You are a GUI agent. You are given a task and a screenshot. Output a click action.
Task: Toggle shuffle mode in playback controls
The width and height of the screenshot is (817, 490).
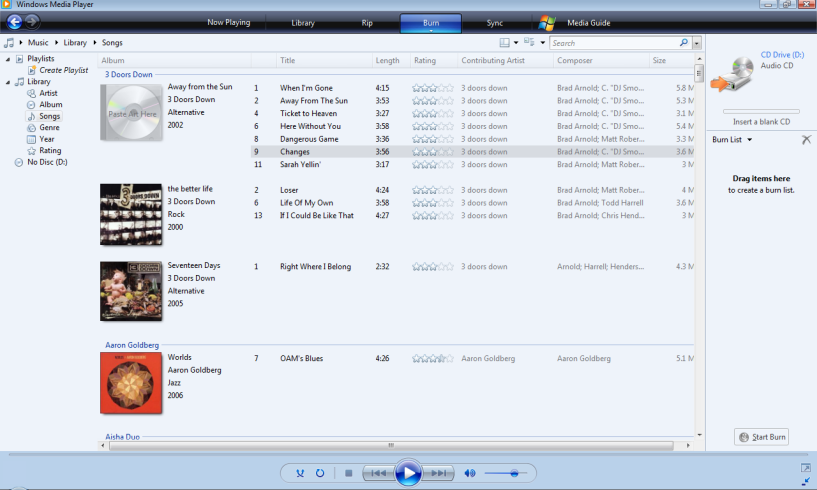click(300, 473)
